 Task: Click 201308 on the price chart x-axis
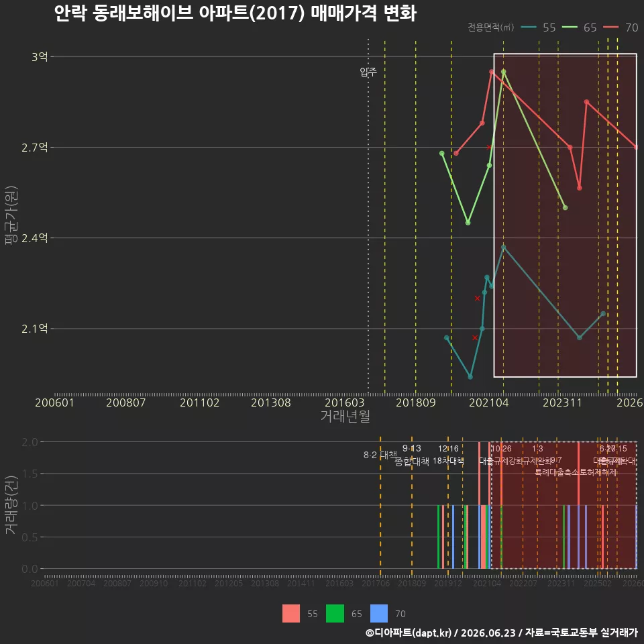click(x=271, y=402)
